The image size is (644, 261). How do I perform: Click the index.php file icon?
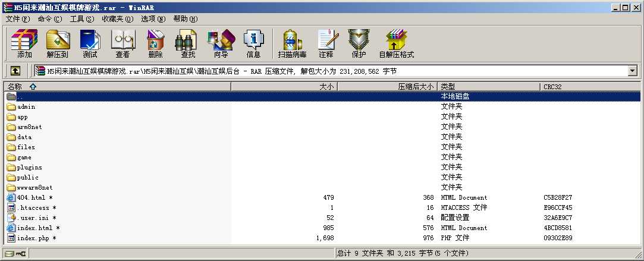[11, 238]
